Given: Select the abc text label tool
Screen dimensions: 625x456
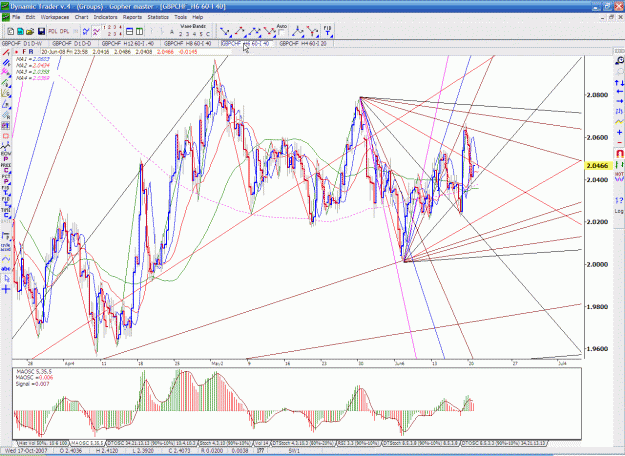Looking at the screenshot, I should coord(6,269).
